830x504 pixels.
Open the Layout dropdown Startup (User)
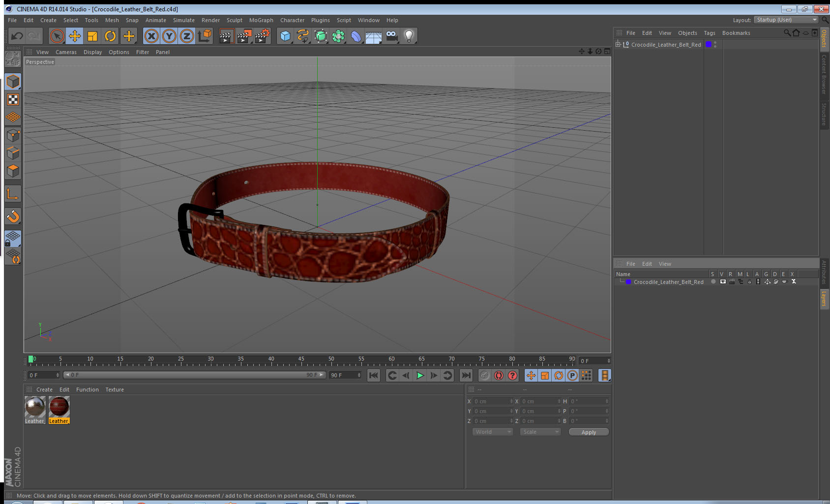786,20
